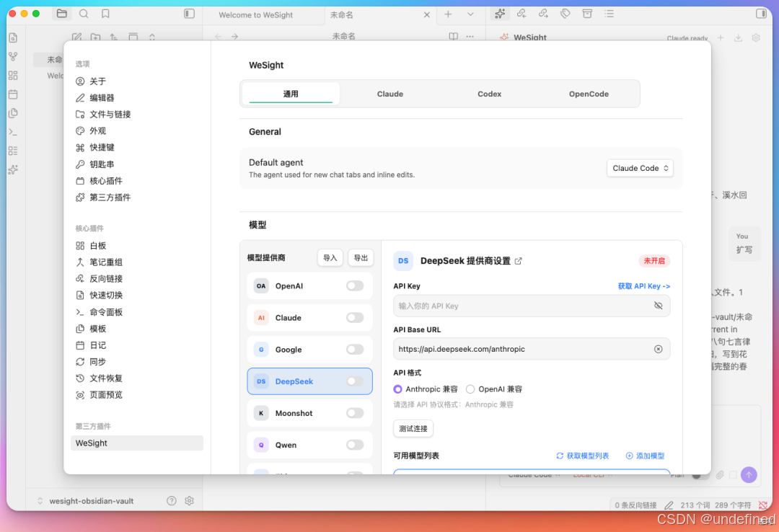Open the Welcome to WeSight tab

tap(256, 15)
